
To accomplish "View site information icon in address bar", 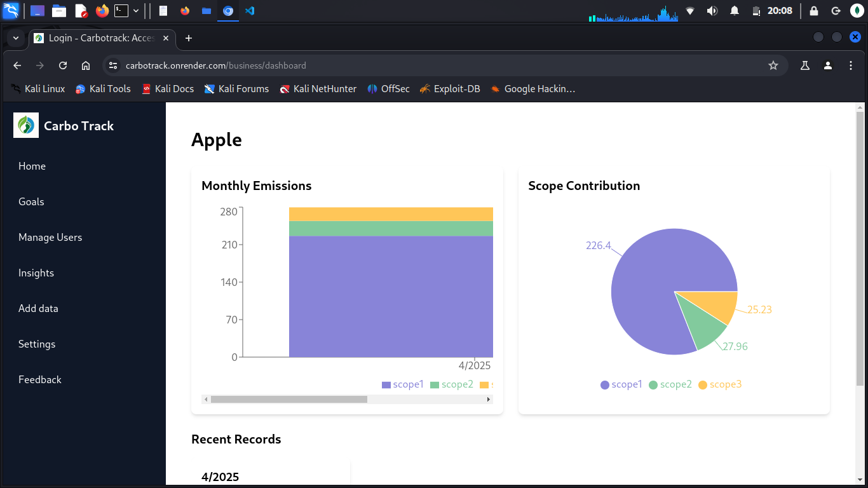I will [x=113, y=65].
